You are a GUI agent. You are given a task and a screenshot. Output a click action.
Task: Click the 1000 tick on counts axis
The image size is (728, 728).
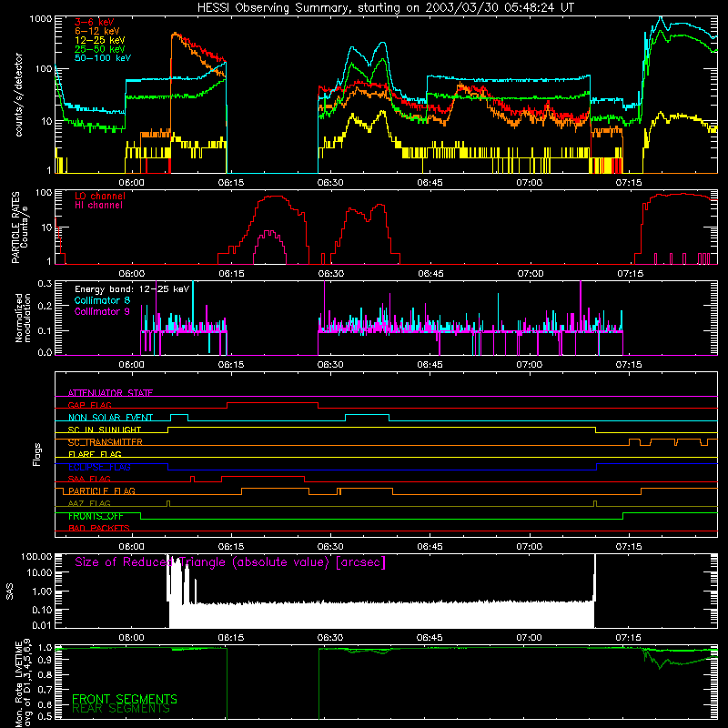point(40,19)
